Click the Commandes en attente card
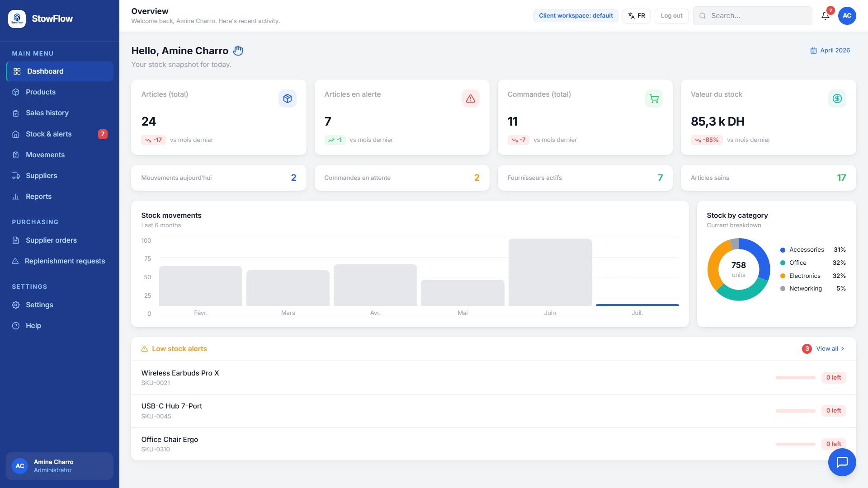Viewport: 868px width, 488px height. (402, 178)
